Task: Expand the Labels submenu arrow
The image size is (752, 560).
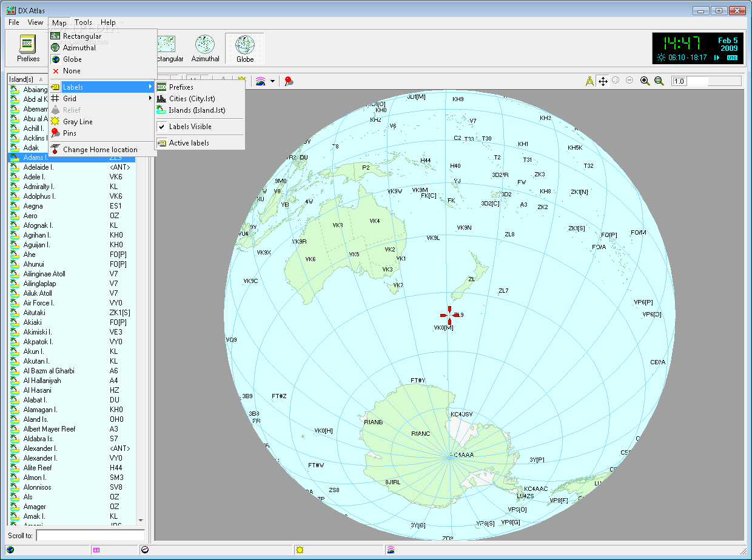Action: 150,87
